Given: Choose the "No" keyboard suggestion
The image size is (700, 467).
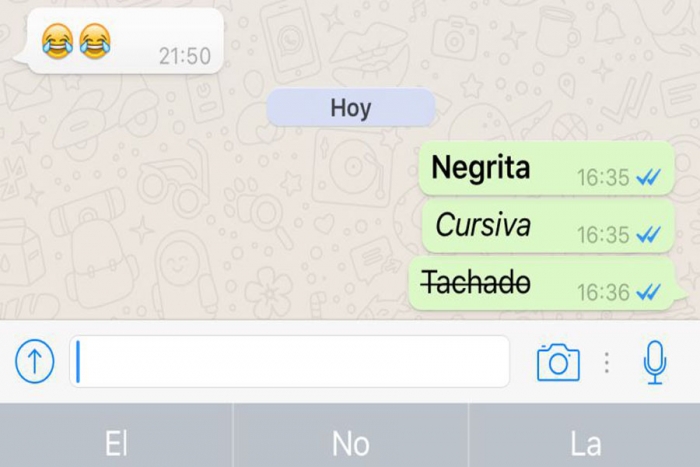Looking at the screenshot, I should click(351, 444).
